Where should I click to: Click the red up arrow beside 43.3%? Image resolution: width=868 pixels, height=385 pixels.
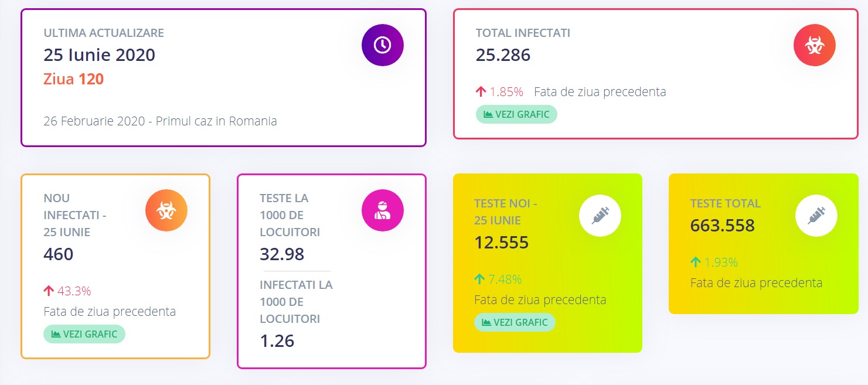coord(49,291)
